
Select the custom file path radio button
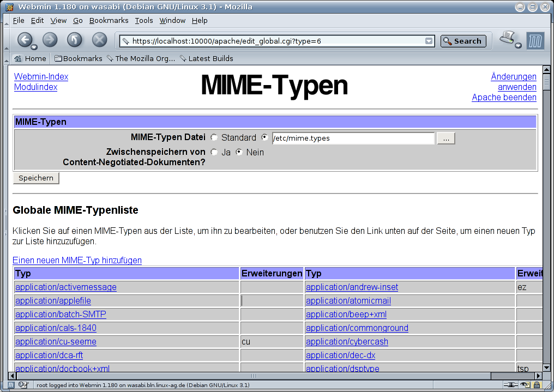pos(264,137)
